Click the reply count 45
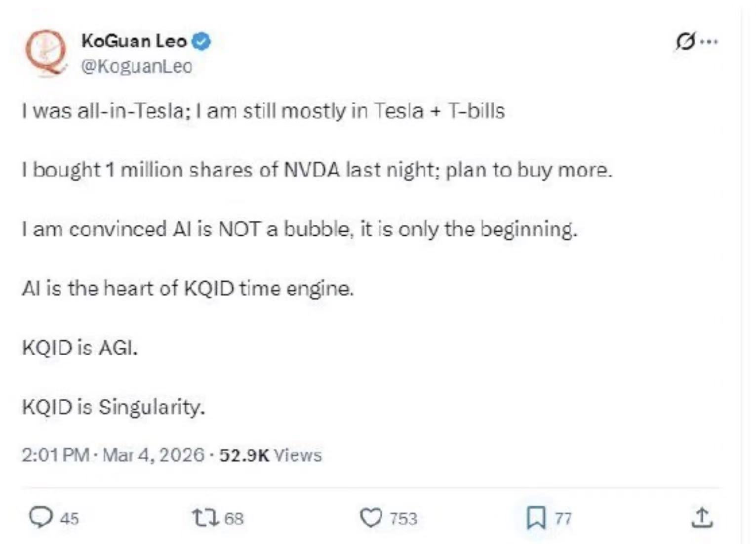Viewport: 756px width, 544px height. 69,518
